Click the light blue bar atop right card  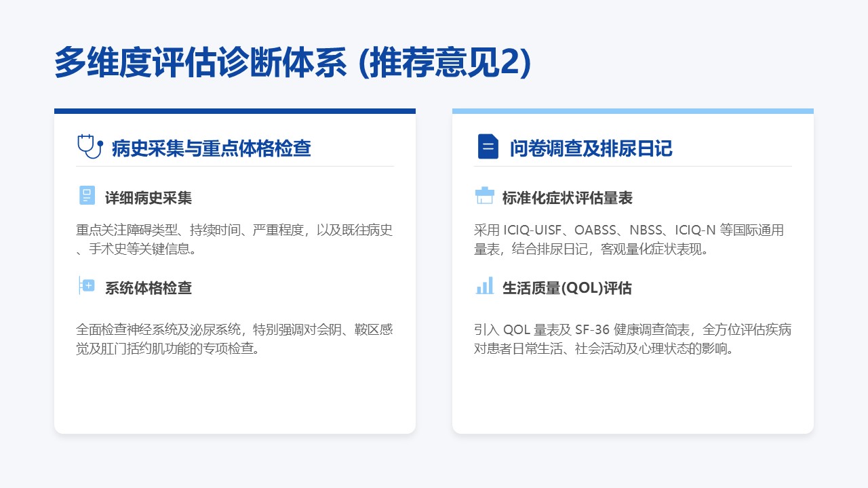tap(632, 111)
